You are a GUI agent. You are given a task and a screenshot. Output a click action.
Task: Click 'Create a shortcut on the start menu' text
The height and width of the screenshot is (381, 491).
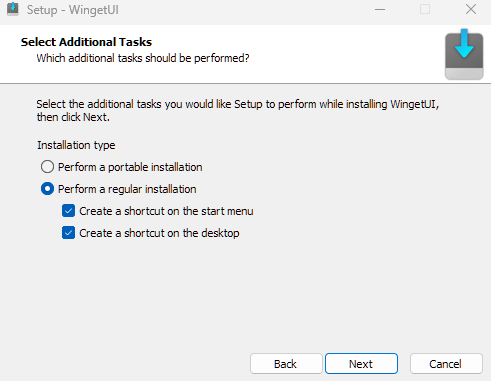(x=166, y=211)
